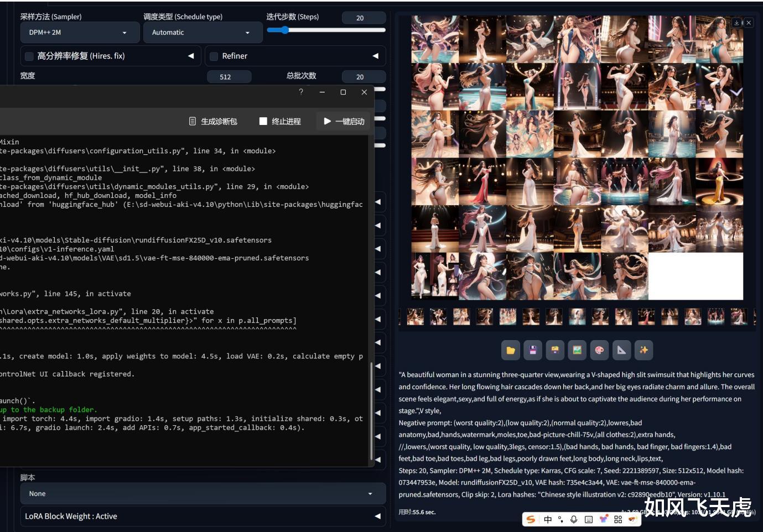
Task: Click the 'class_from_dynamic_module' console line
Action: coord(51,178)
